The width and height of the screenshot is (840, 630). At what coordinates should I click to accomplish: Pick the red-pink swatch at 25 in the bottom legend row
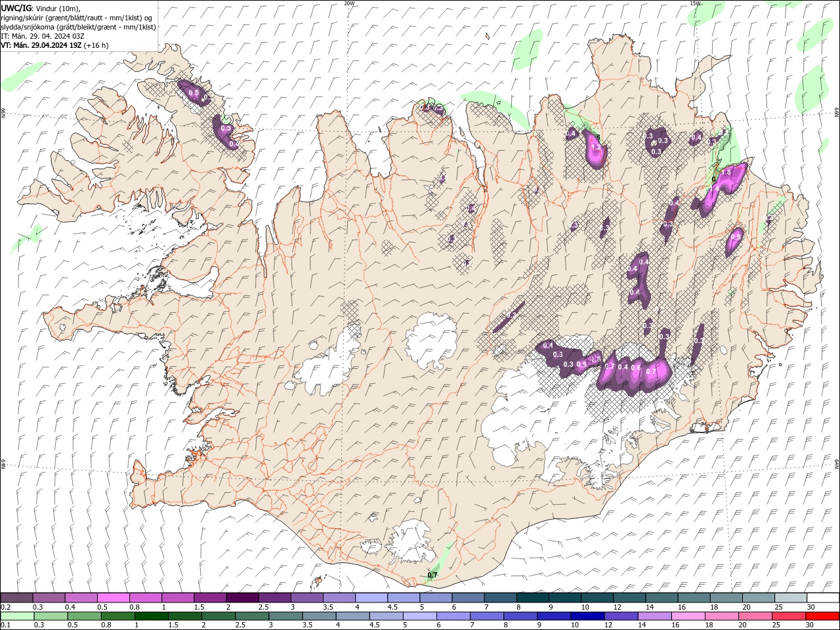tap(789, 616)
